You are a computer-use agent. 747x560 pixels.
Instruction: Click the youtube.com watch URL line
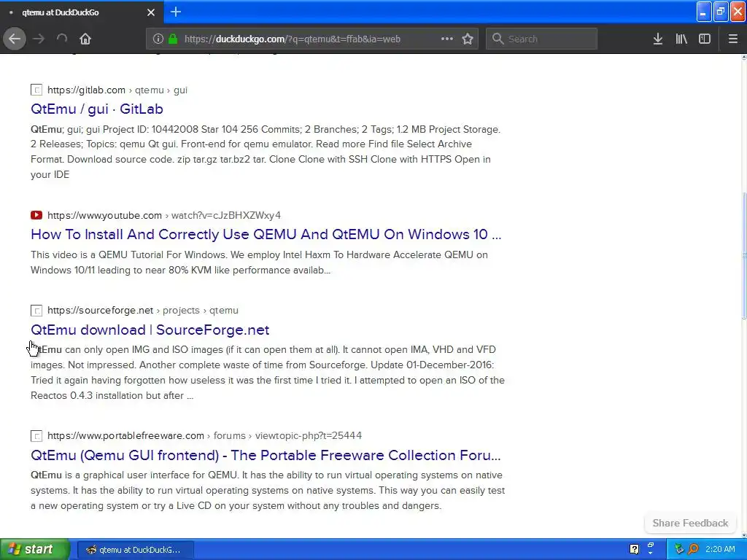point(164,215)
